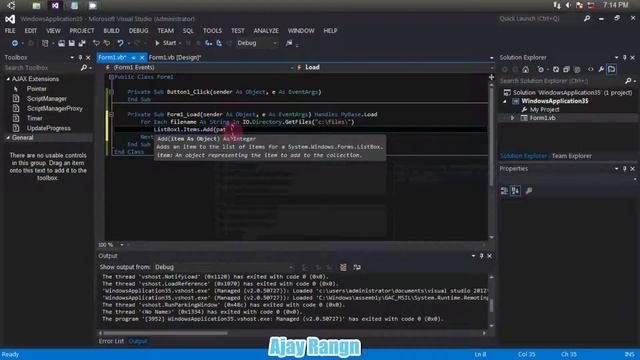The height and width of the screenshot is (360, 640).
Task: Open the editor zoom 100 % dropdown
Action: (122, 245)
